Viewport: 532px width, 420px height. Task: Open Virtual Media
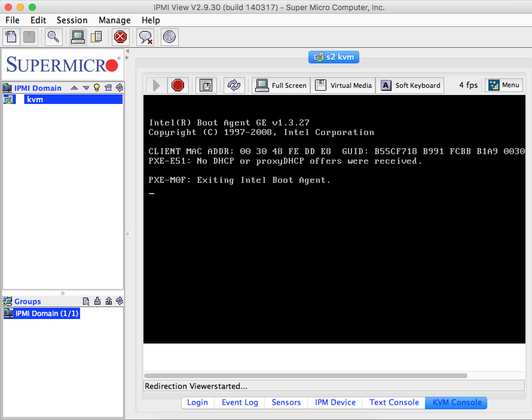pos(343,85)
